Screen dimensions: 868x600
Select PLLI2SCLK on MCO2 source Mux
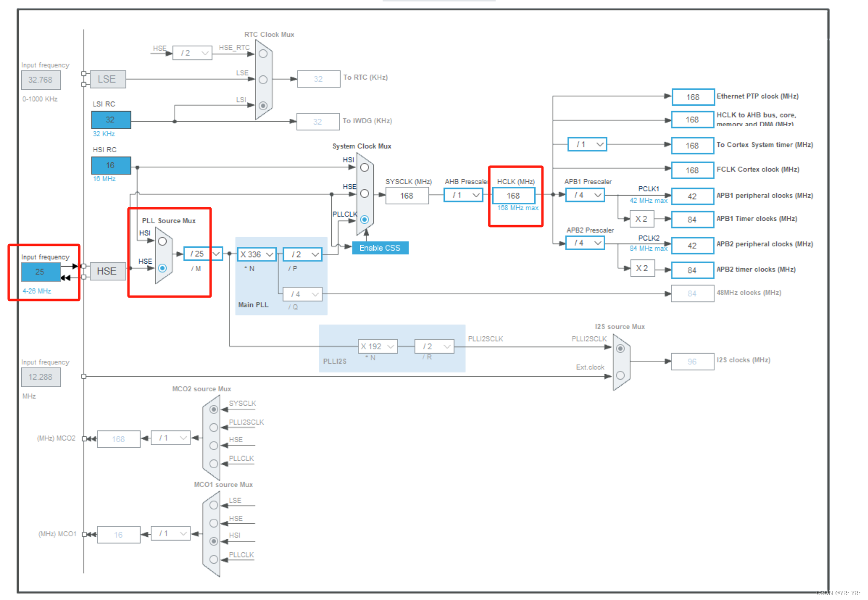click(213, 428)
